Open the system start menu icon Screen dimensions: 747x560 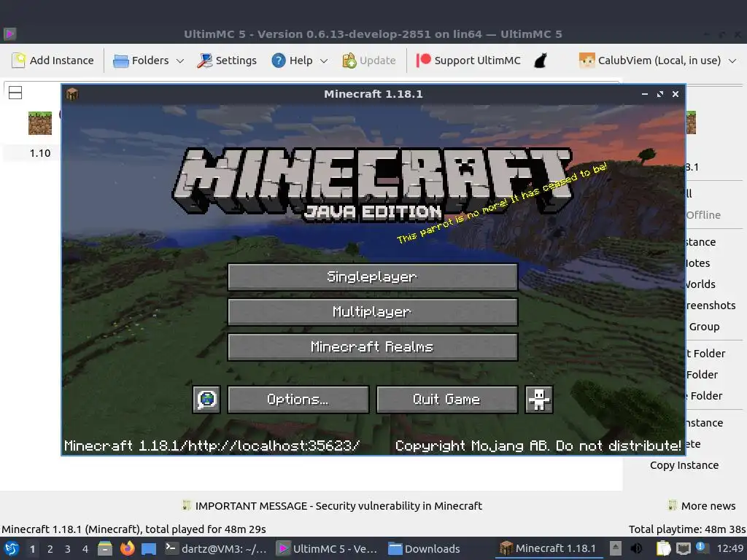pos(12,548)
